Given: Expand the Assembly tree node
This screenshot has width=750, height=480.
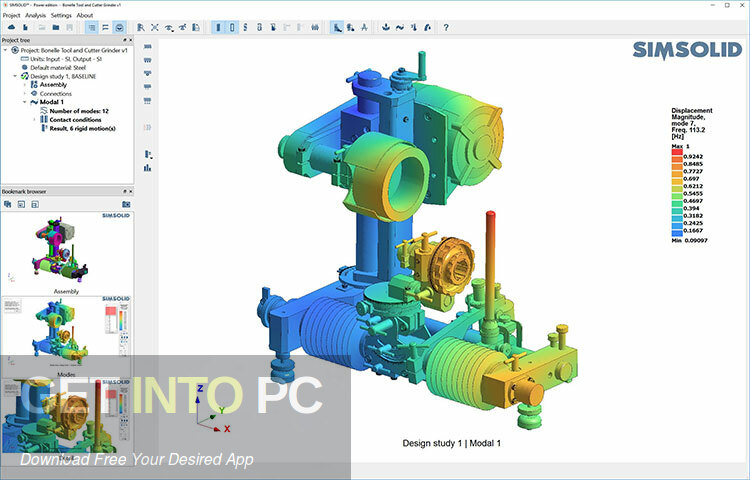Looking at the screenshot, I should point(25,85).
